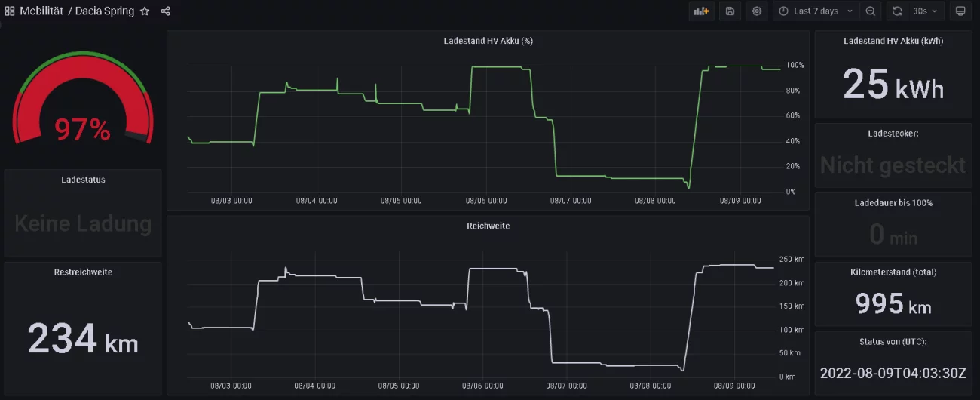
Task: Refresh the dashboard now
Action: coord(897,11)
